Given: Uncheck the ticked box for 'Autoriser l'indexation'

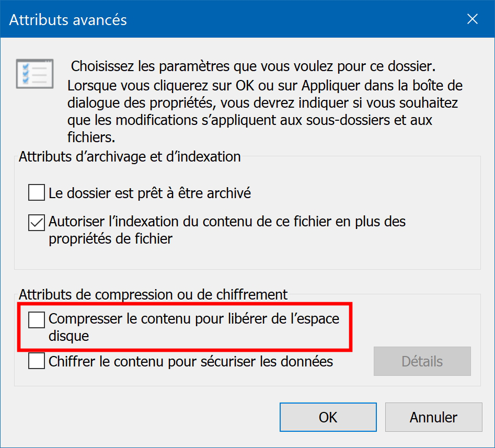Looking at the screenshot, I should pyautogui.click(x=36, y=223).
